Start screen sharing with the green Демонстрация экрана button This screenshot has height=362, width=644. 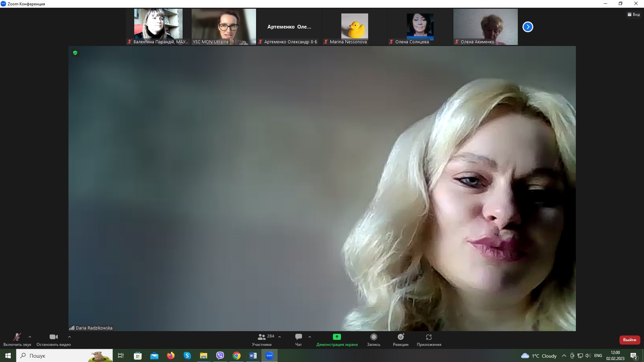(337, 337)
